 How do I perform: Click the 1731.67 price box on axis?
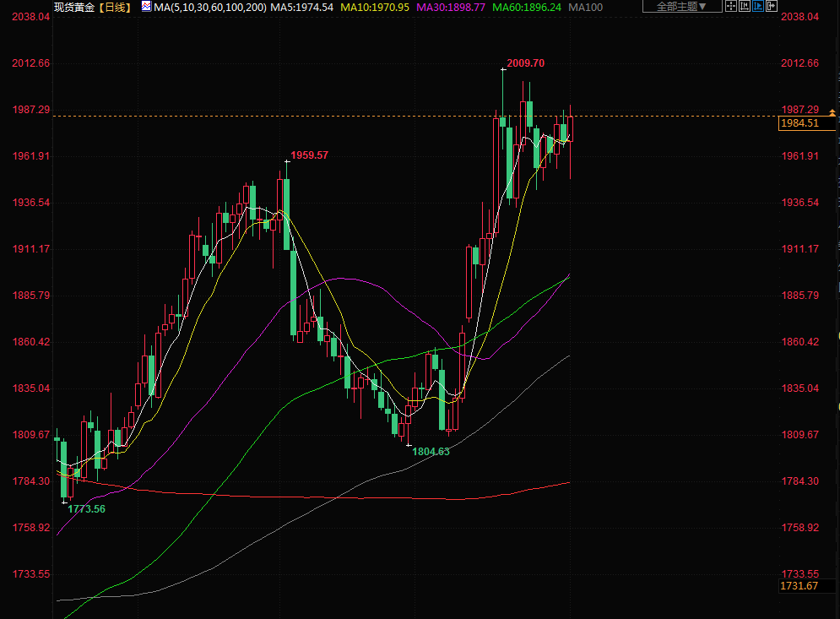tap(799, 586)
